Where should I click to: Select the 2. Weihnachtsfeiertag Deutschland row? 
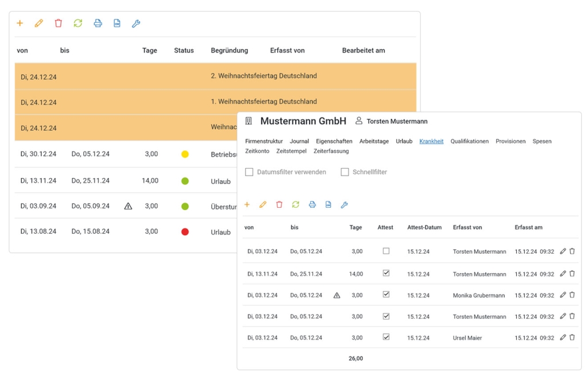coord(216,76)
